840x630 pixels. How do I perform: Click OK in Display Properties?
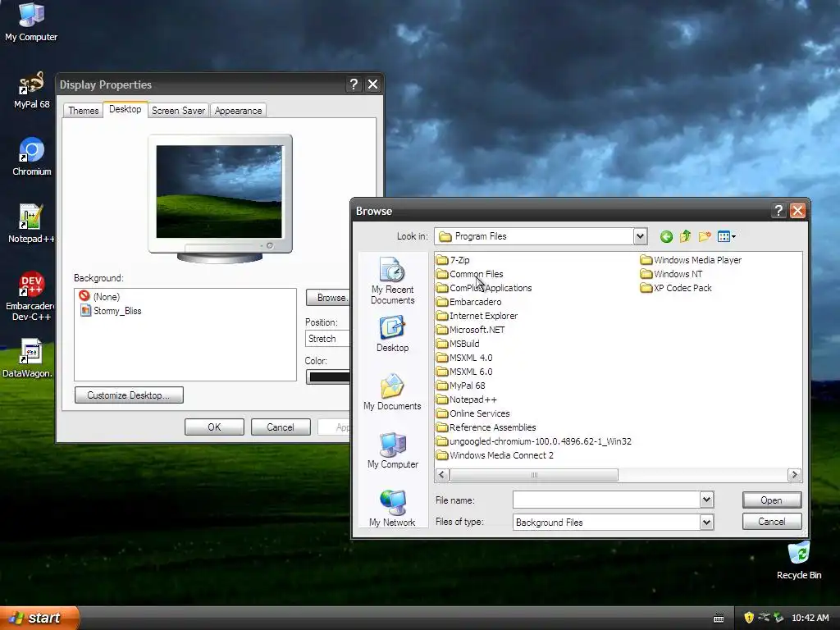tap(214, 427)
